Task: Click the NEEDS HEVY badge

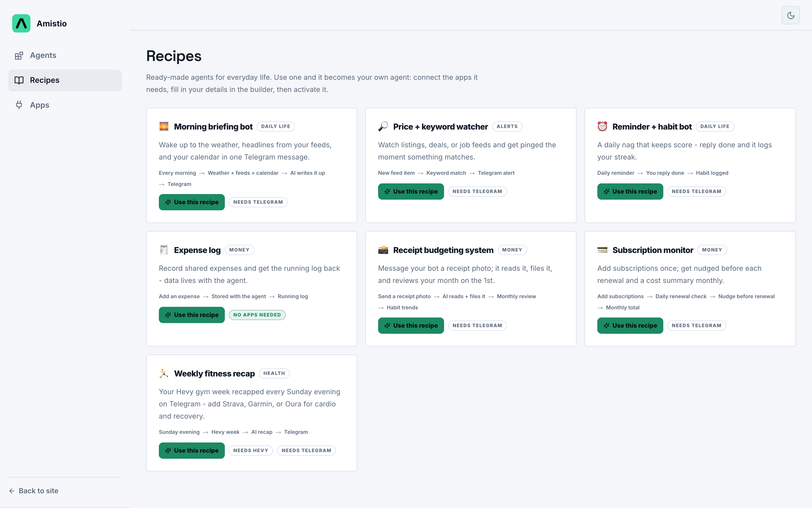Action: point(251,451)
